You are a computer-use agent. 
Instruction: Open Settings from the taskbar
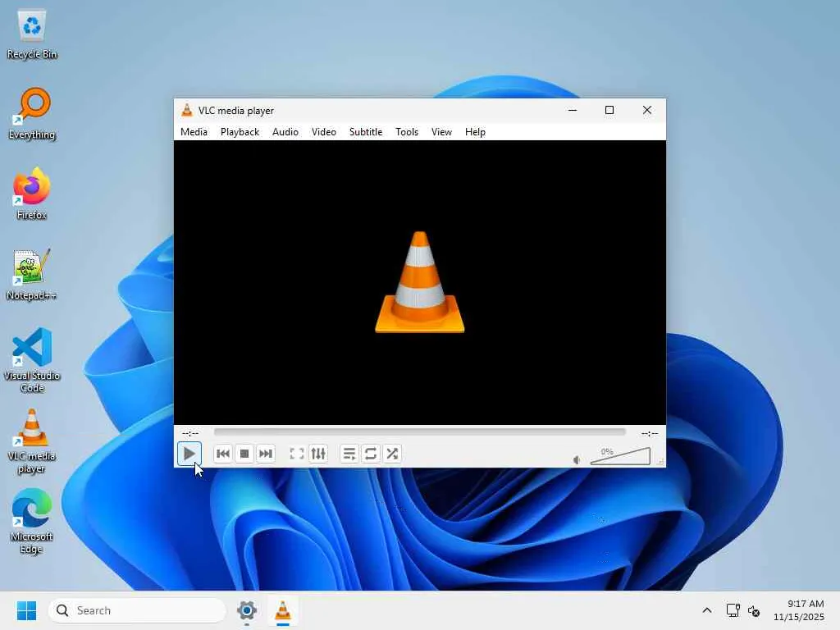(x=247, y=610)
